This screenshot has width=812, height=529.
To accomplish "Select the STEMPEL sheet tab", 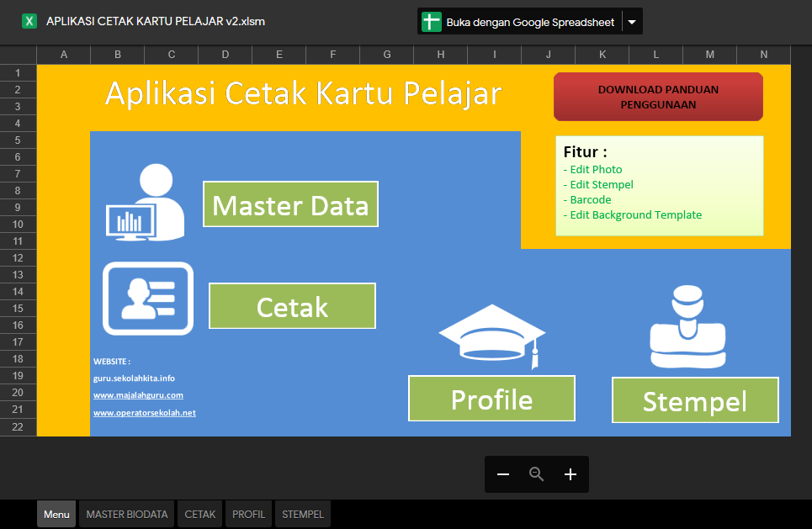I will [302, 514].
